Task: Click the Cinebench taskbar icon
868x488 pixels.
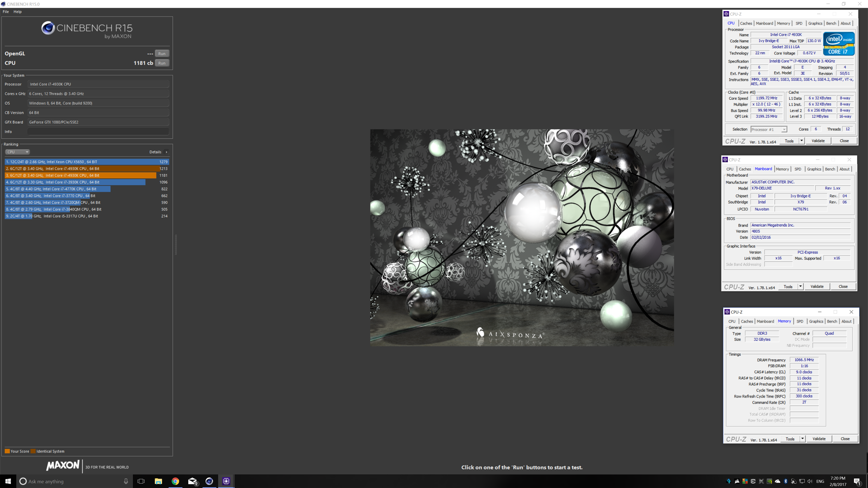Action: click(209, 481)
